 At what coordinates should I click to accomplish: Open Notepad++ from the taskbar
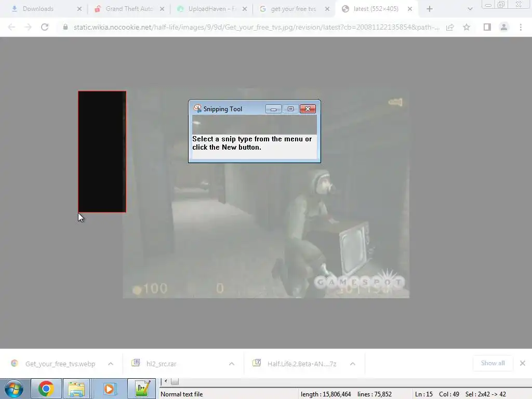point(141,389)
